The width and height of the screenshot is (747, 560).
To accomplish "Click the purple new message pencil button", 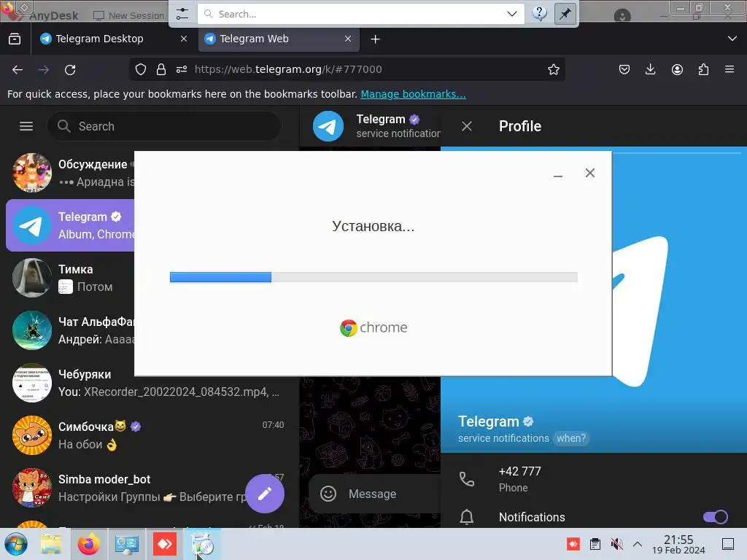I will point(265,494).
